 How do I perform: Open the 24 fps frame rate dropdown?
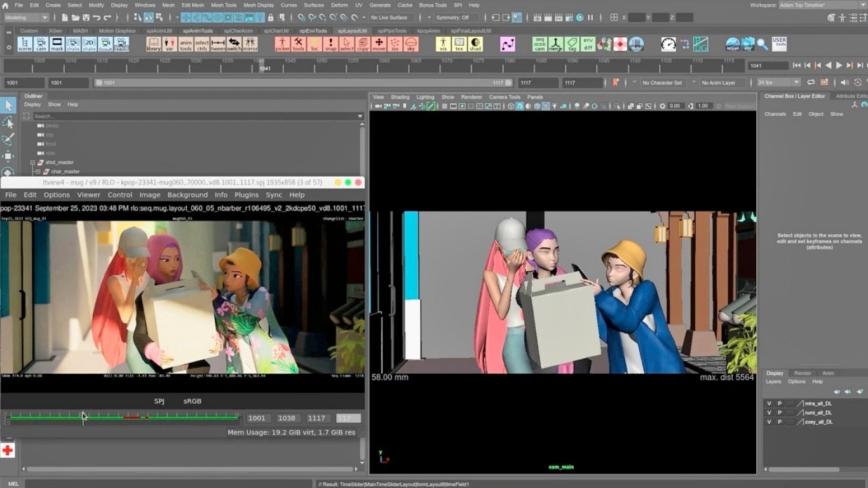click(778, 83)
